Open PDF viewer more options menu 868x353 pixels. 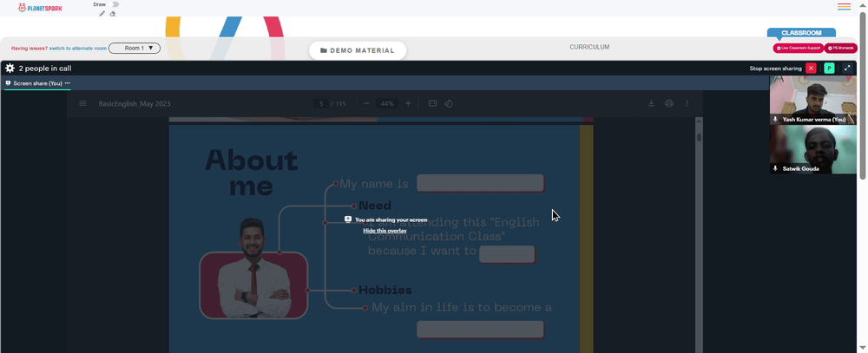pyautogui.click(x=687, y=103)
